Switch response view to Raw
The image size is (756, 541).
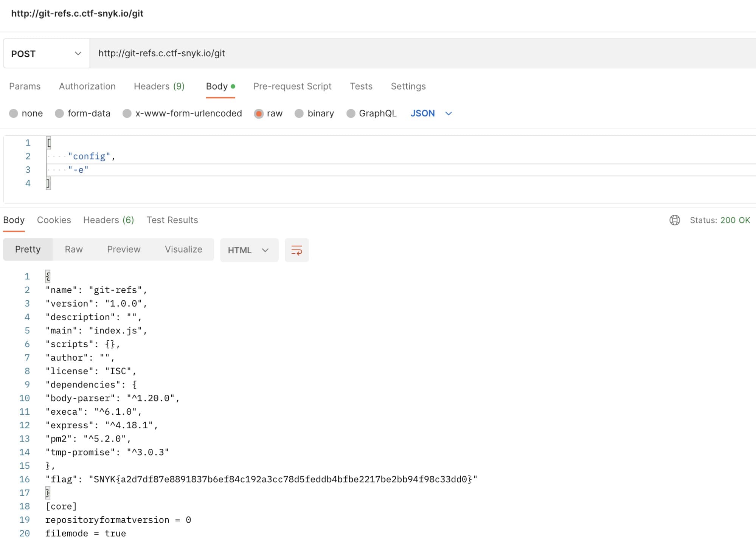(x=74, y=249)
